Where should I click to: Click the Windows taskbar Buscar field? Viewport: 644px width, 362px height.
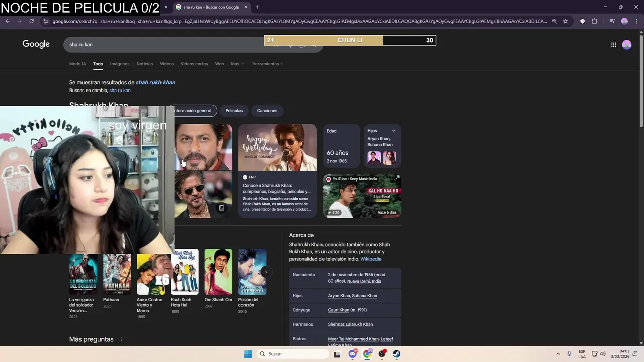[293, 354]
